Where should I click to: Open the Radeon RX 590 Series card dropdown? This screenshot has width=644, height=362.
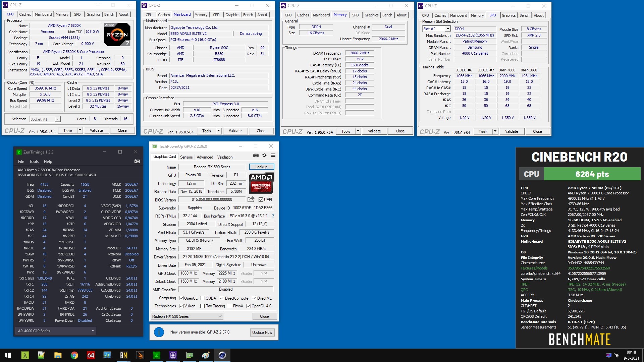[x=187, y=316]
